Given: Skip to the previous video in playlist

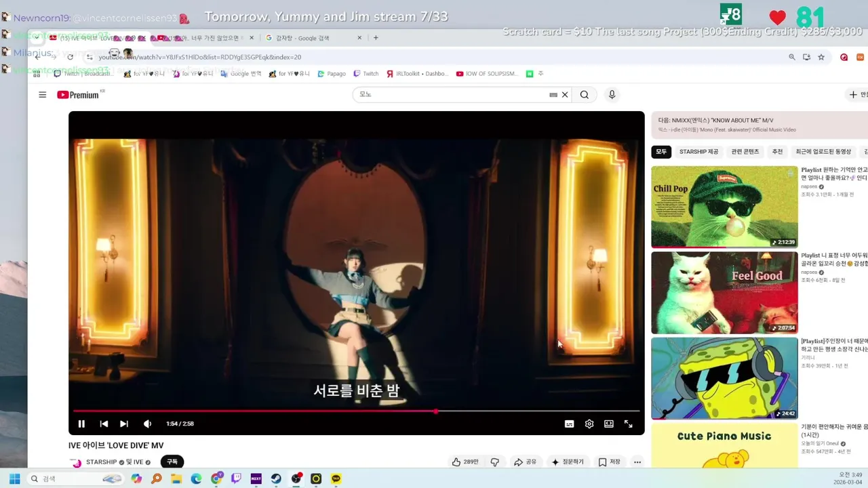Looking at the screenshot, I should (104, 424).
